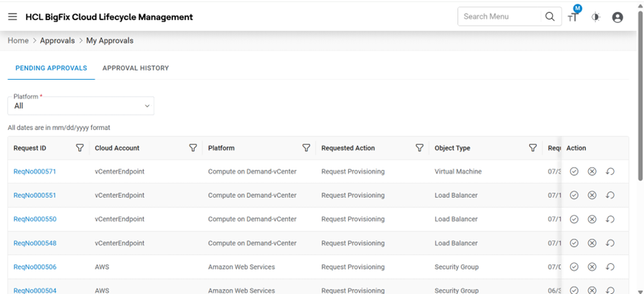
Task: Approve request ReqNo000571 with checkmark icon
Action: 574,172
